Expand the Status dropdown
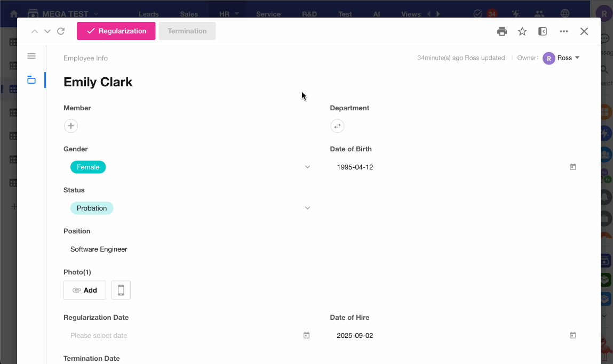 point(307,208)
